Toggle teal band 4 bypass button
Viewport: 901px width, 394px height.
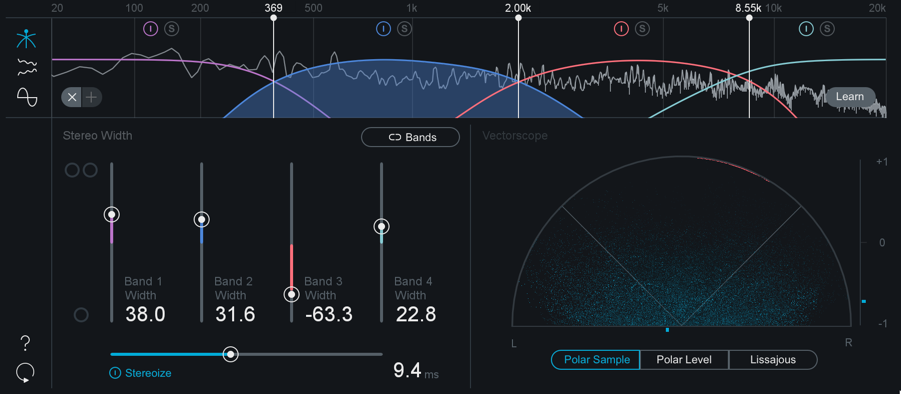pos(807,29)
